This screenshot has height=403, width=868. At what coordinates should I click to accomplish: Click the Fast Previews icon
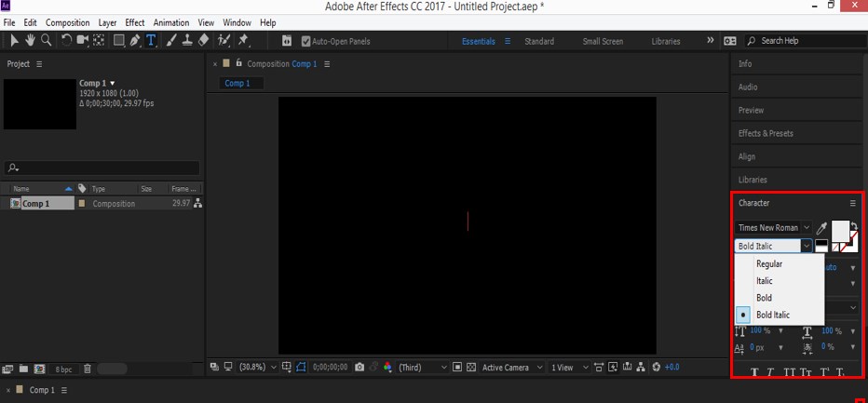(613, 367)
